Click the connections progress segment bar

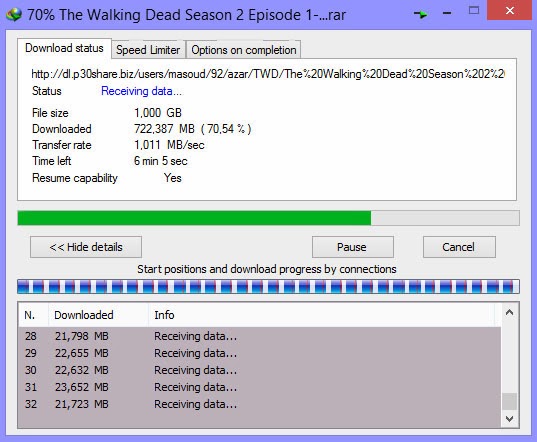tap(268, 287)
